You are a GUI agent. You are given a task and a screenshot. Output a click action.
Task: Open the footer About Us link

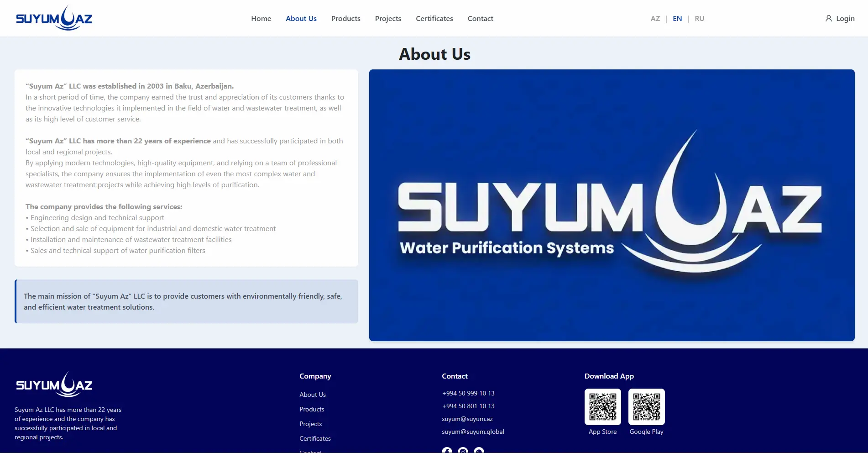[x=312, y=395]
